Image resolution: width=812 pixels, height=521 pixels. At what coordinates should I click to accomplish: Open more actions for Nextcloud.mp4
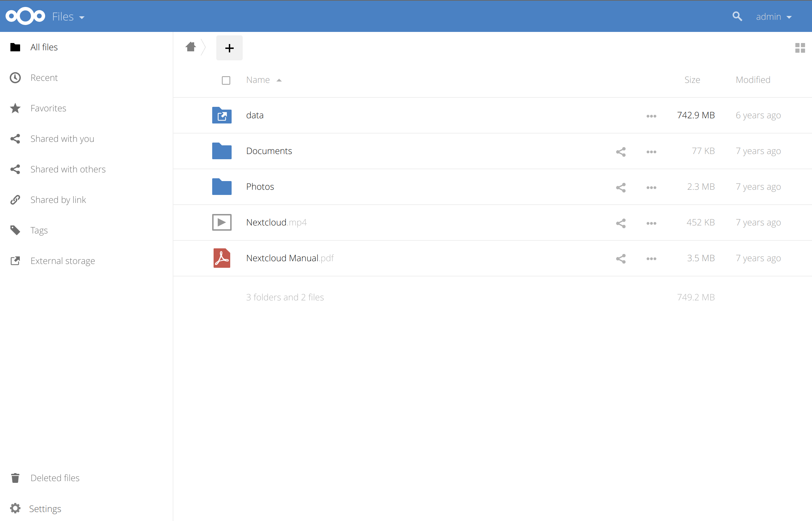(651, 223)
